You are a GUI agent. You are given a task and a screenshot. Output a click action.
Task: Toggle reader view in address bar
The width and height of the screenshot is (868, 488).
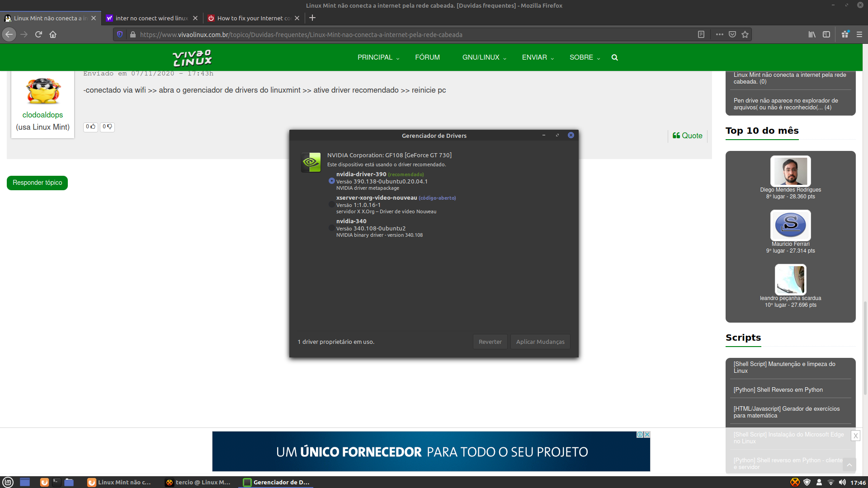click(701, 34)
